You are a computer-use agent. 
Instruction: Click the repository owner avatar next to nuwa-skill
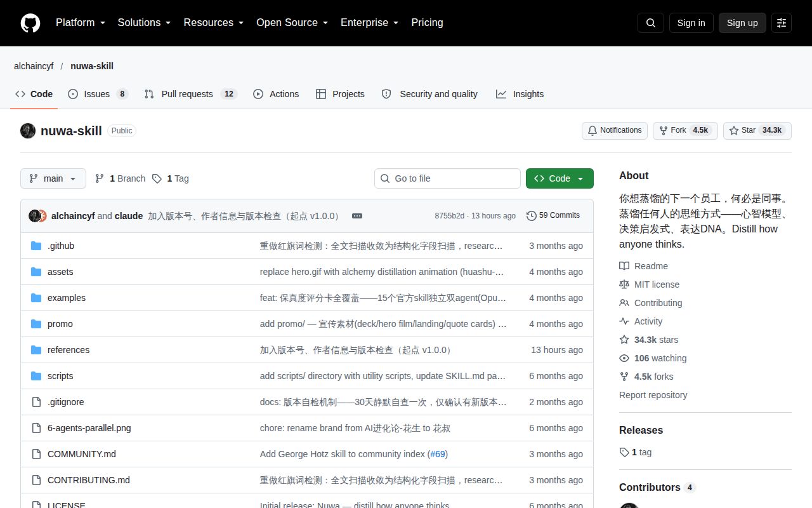tap(28, 131)
